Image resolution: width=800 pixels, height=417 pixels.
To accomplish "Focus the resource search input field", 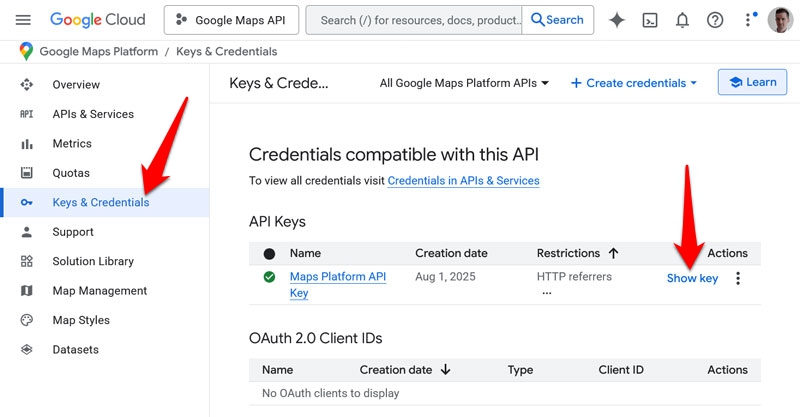I will coord(414,20).
